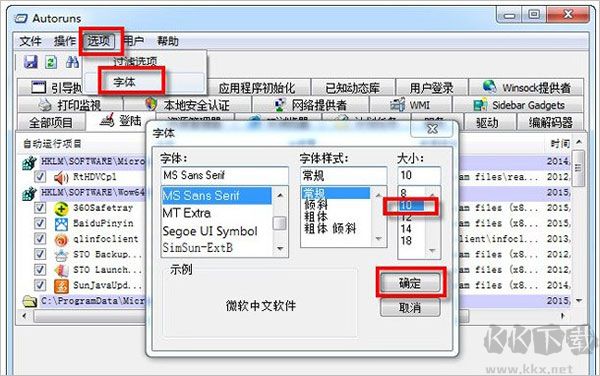Switch to the 编解码器 tab
This screenshot has width=600, height=376.
click(550, 122)
